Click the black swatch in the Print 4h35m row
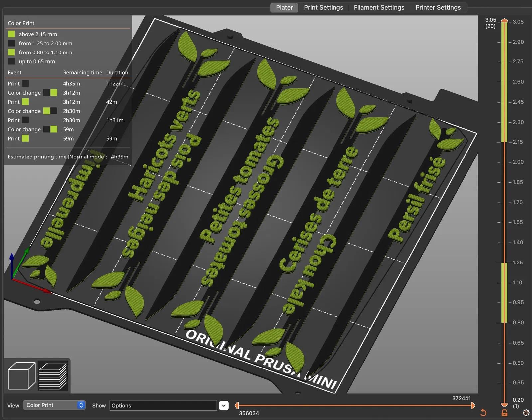532x420 pixels. pyautogui.click(x=25, y=83)
